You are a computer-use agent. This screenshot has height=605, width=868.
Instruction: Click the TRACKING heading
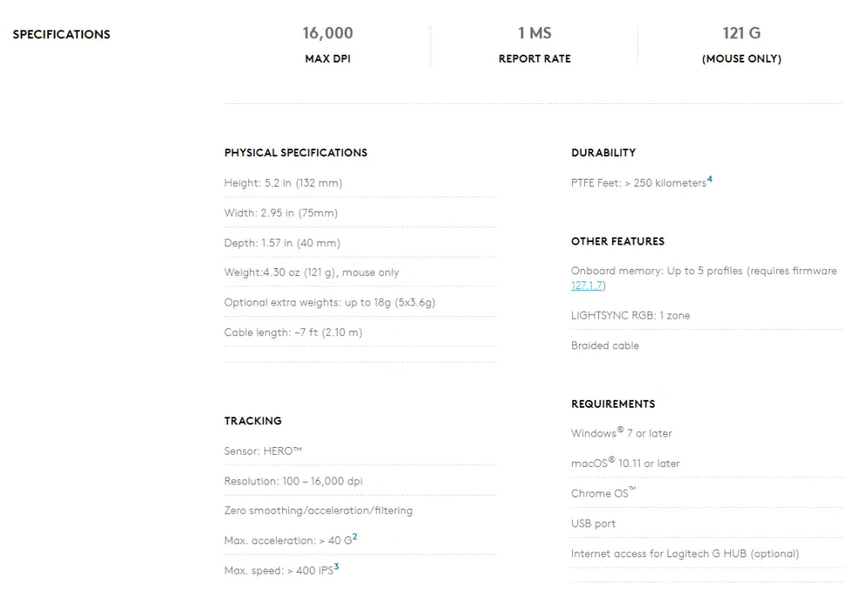pyautogui.click(x=253, y=421)
